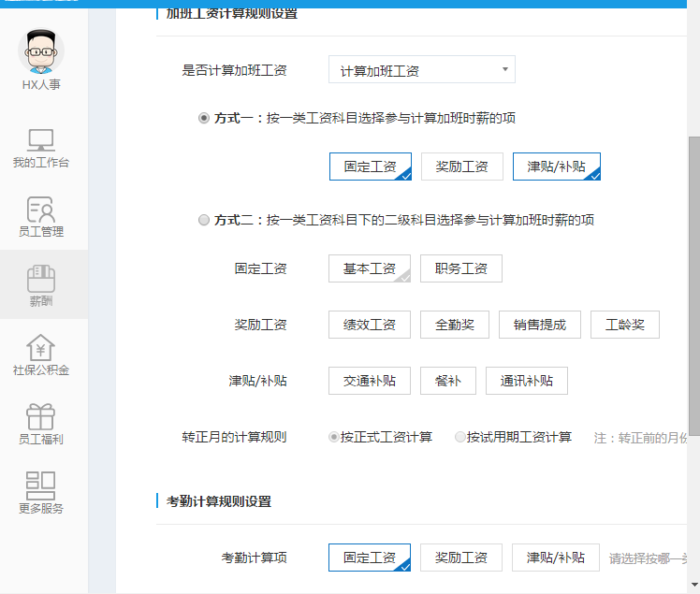Expand the 计算加班工资 dropdown
The height and width of the screenshot is (594, 700).
coord(422,69)
